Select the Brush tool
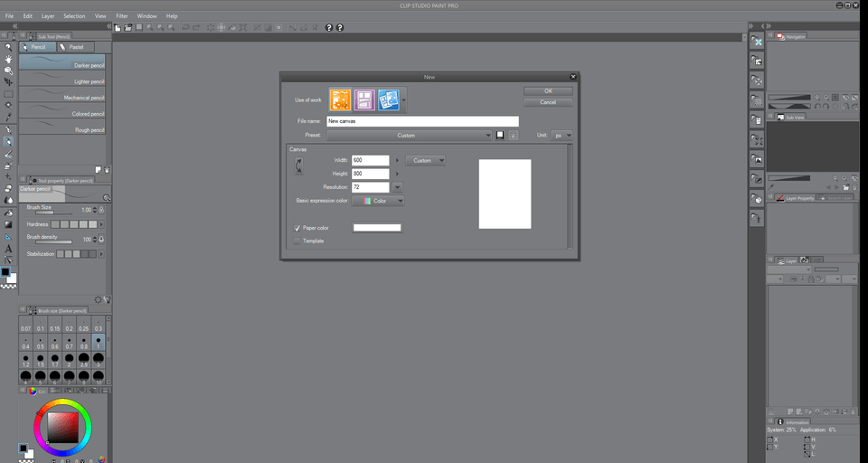 [8, 155]
